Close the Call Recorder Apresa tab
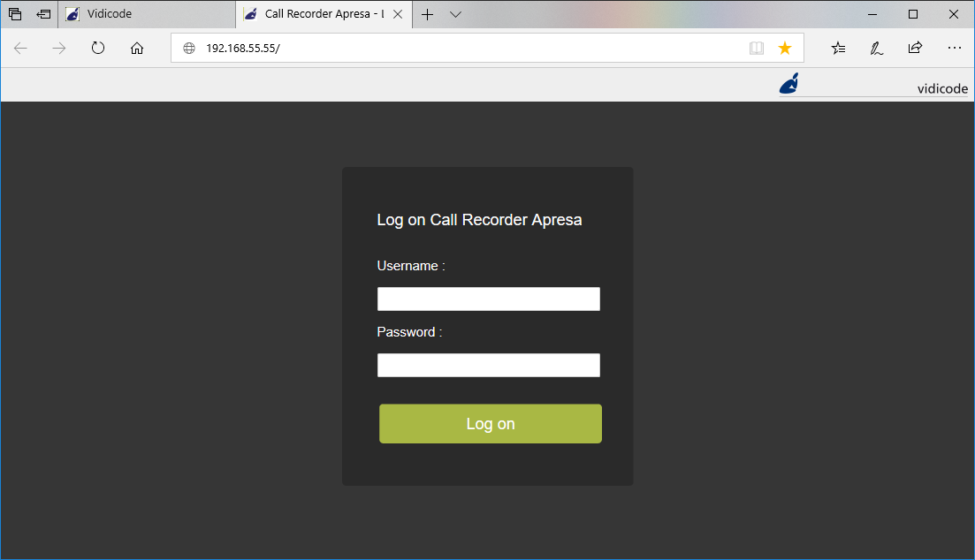The image size is (975, 560). 398,14
